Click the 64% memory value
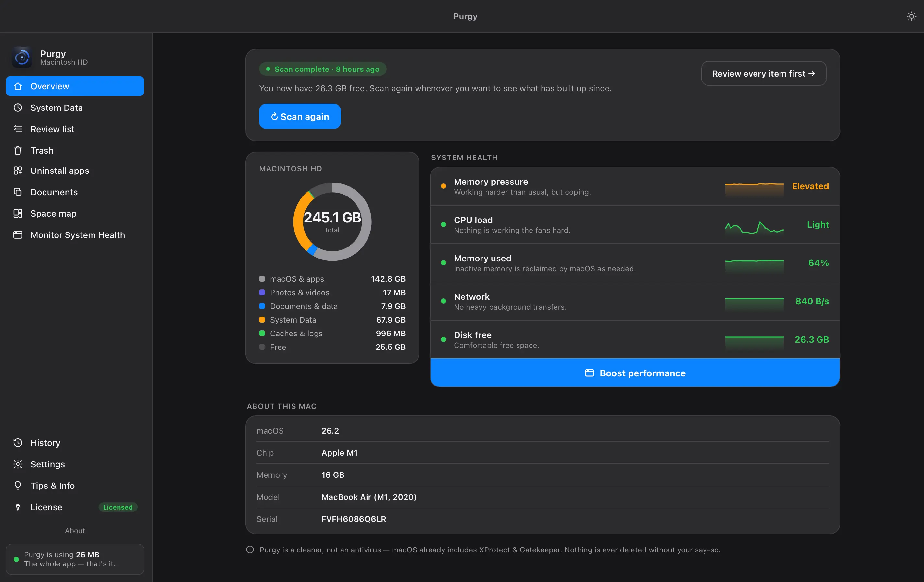 tap(818, 263)
